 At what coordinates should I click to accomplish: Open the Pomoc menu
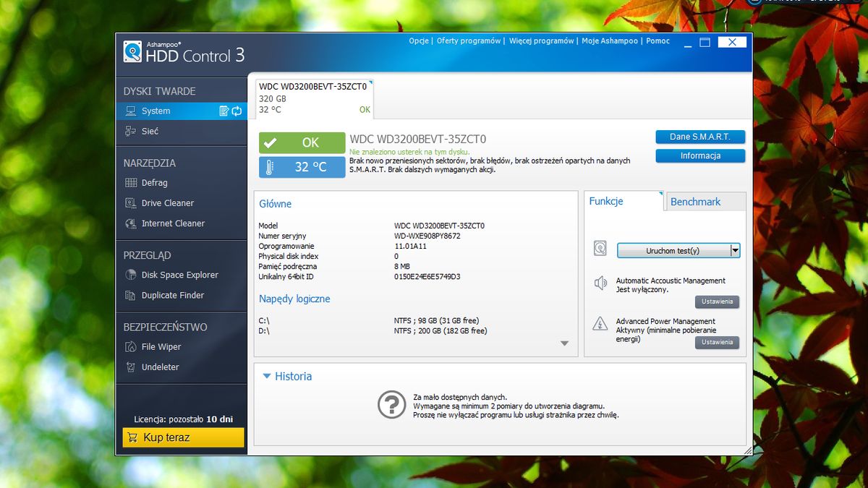pyautogui.click(x=658, y=41)
